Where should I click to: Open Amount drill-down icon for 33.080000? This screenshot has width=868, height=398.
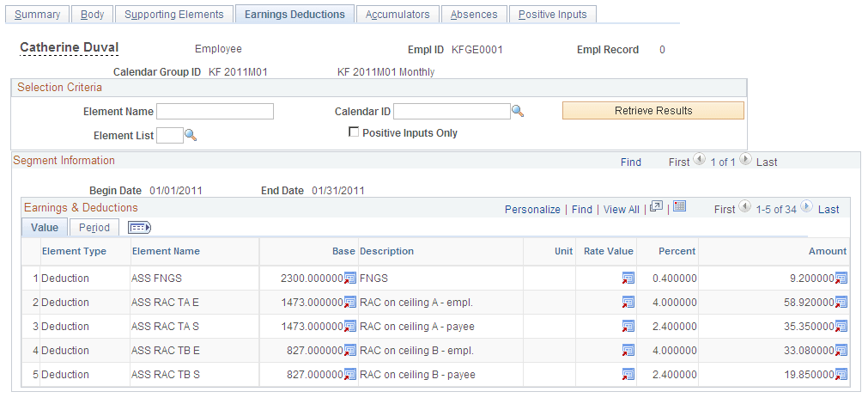pos(841,351)
